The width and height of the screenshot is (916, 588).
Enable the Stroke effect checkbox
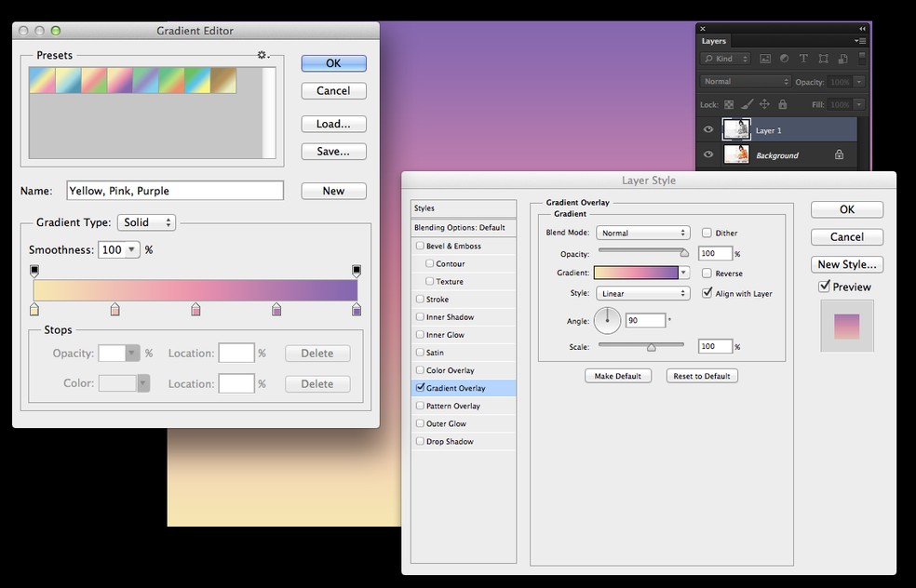(x=420, y=299)
